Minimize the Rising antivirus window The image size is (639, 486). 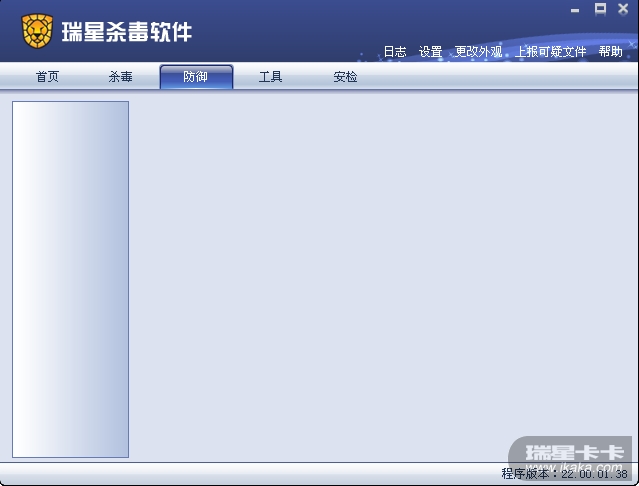[x=575, y=10]
